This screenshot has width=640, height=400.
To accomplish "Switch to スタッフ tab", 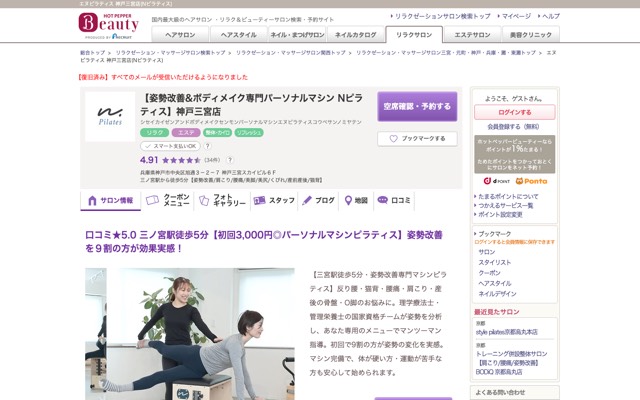I will click(x=274, y=200).
